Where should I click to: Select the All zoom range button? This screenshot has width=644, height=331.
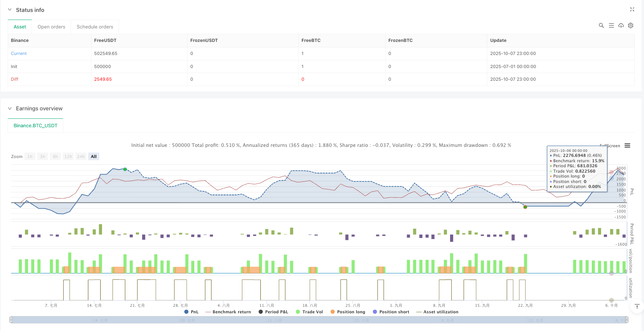click(x=94, y=156)
